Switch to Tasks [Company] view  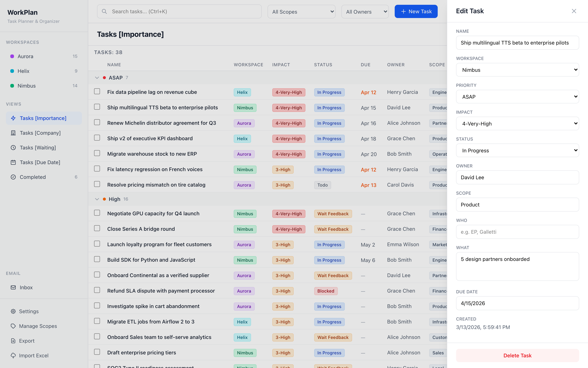coord(44,133)
